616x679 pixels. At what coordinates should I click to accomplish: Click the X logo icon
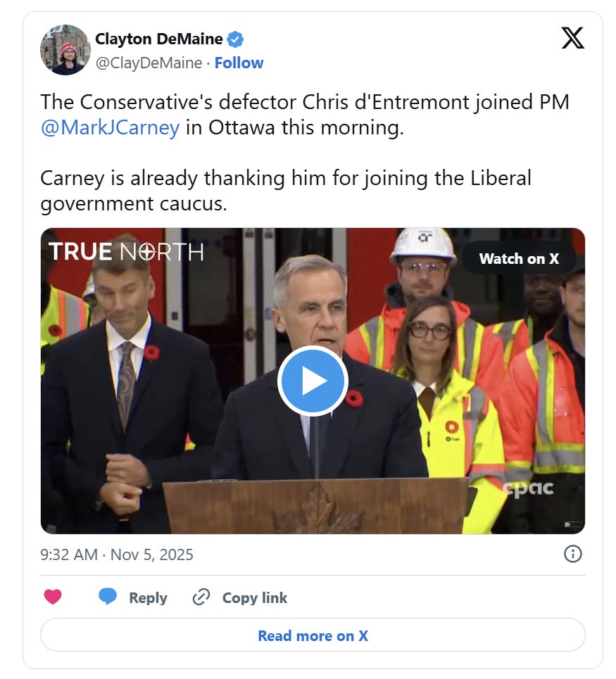(572, 38)
